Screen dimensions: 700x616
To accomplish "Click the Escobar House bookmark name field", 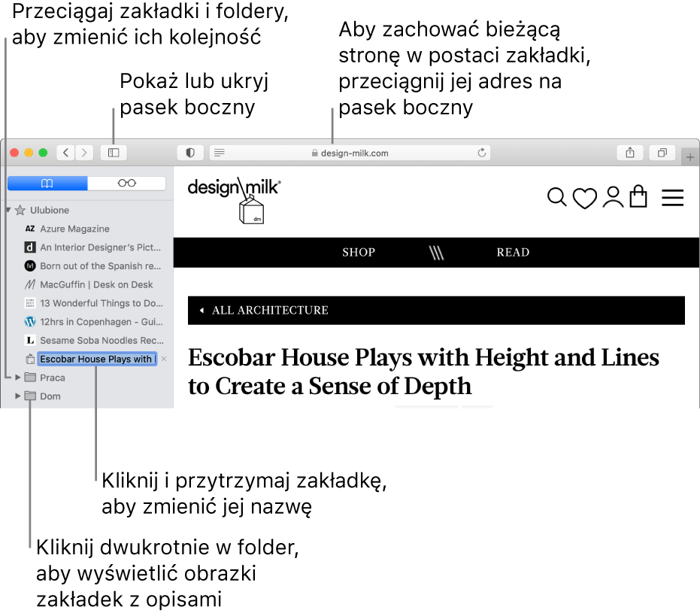I will [x=97, y=359].
